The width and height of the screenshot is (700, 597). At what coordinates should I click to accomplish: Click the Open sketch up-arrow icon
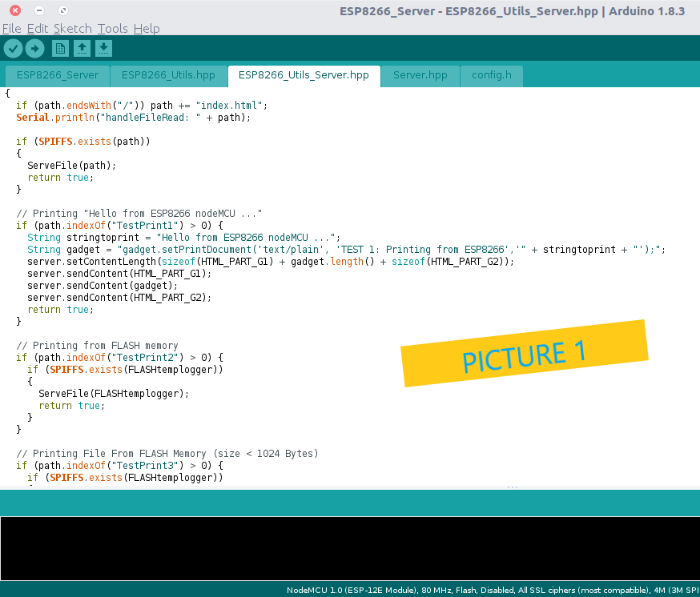[82, 48]
